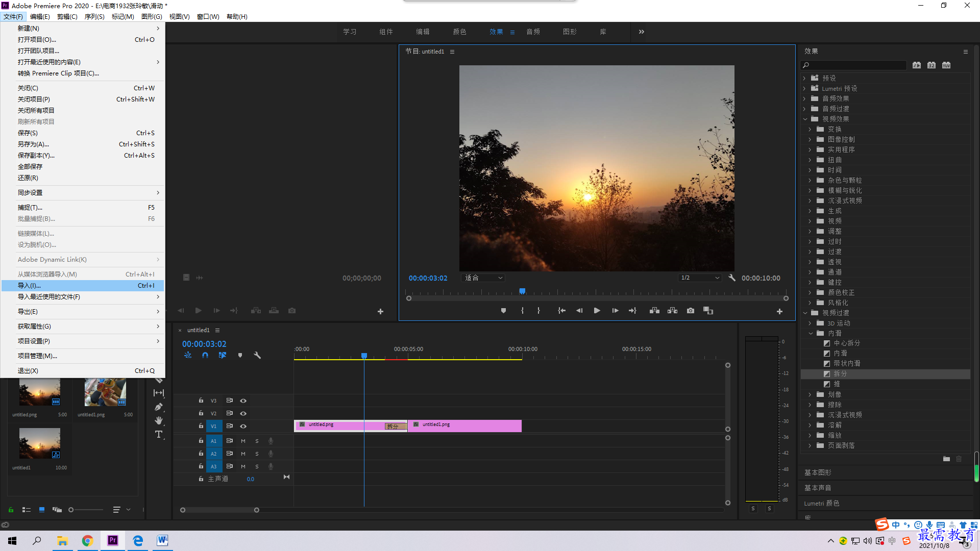Screen dimensions: 980x551
Task: Mute audio track A1
Action: tap(243, 441)
